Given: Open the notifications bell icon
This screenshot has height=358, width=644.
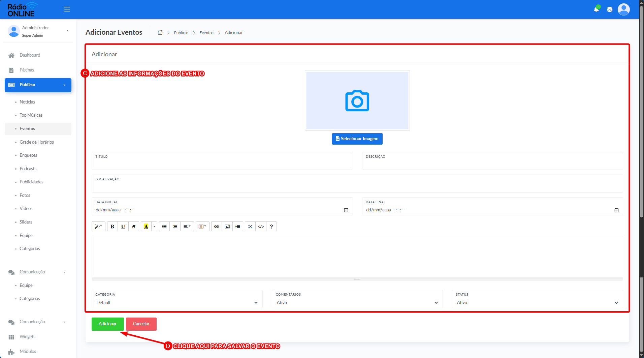Looking at the screenshot, I should pos(596,9).
